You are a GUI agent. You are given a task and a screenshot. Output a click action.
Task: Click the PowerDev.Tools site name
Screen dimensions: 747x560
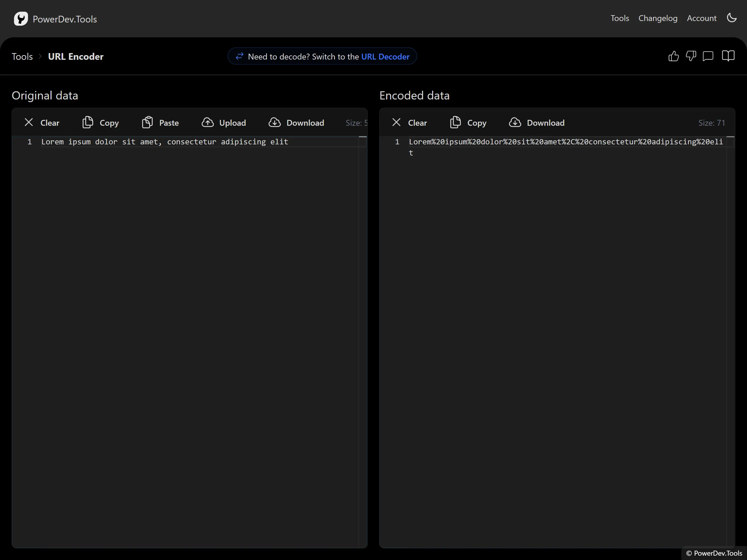pos(65,19)
